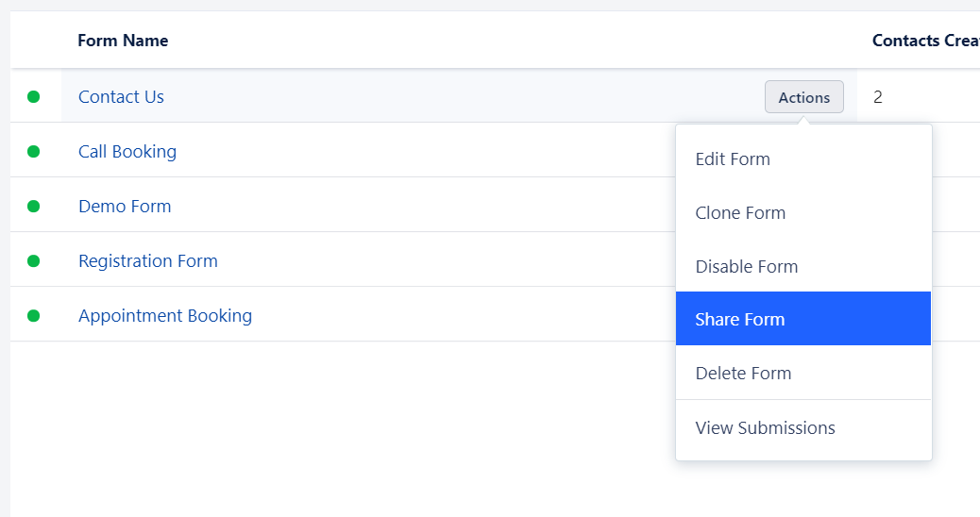Image resolution: width=980 pixels, height=517 pixels.
Task: Click the contacts count 2 for Contact Us
Action: pyautogui.click(x=877, y=97)
